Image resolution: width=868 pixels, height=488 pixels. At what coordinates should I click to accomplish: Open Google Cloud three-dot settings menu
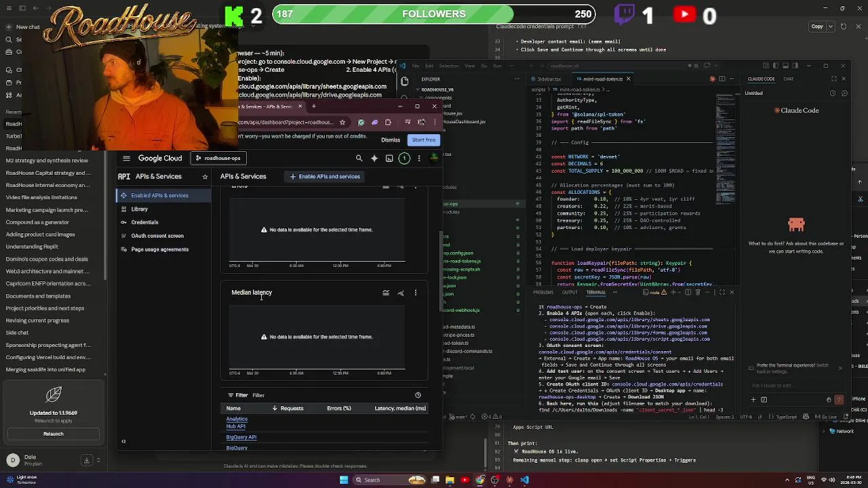point(419,158)
